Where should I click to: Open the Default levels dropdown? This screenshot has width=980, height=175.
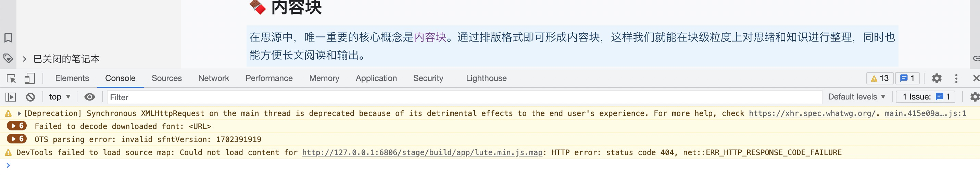click(856, 97)
